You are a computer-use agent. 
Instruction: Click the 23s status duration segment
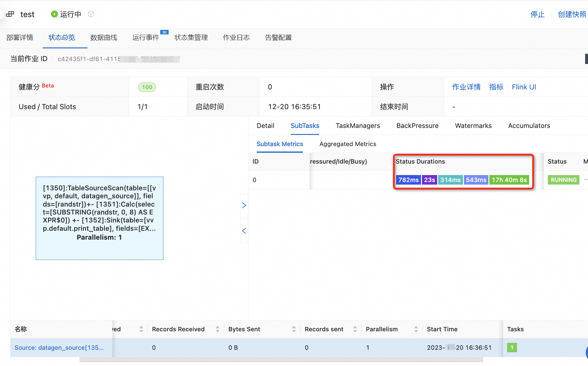(x=430, y=180)
